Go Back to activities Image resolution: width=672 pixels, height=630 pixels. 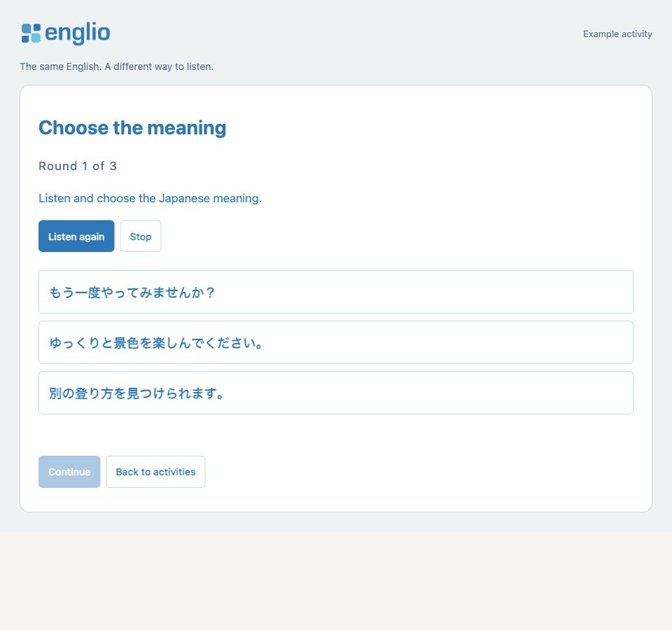coord(155,472)
